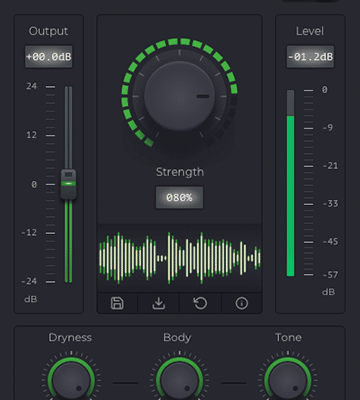Click the large Strength knob
This screenshot has width=360, height=400.
point(179,96)
